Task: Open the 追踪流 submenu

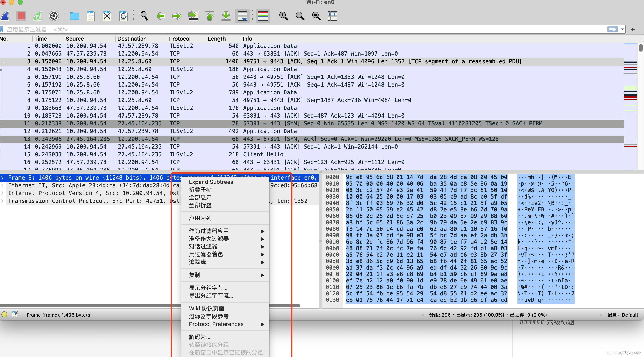Action: (225, 262)
